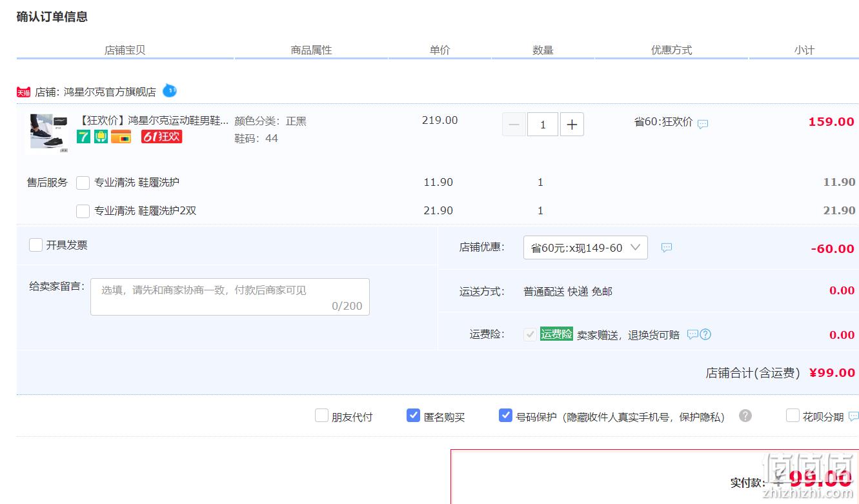859x504 pixels.
Task: Click the 颜色分类：正黑 attribute text
Action: point(270,121)
